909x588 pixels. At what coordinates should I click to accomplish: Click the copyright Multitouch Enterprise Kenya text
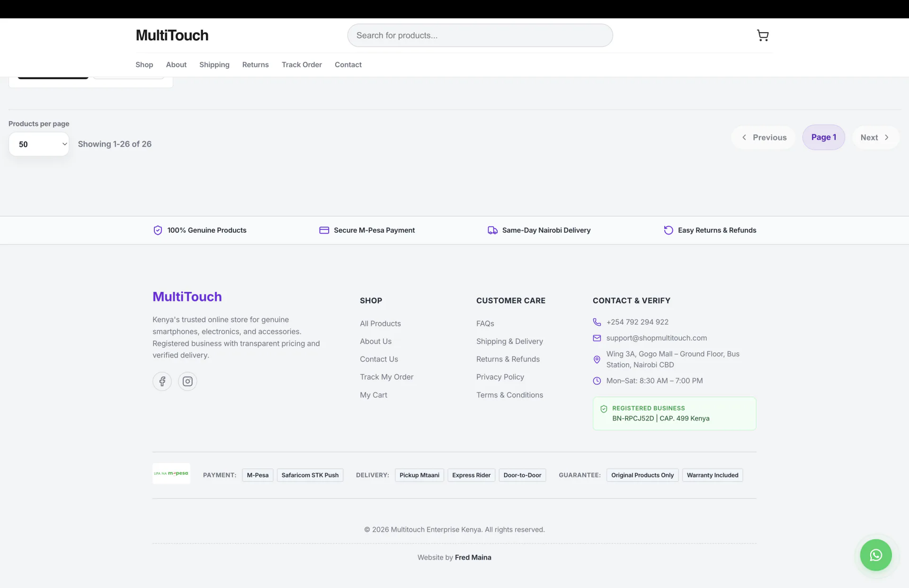[454, 530]
